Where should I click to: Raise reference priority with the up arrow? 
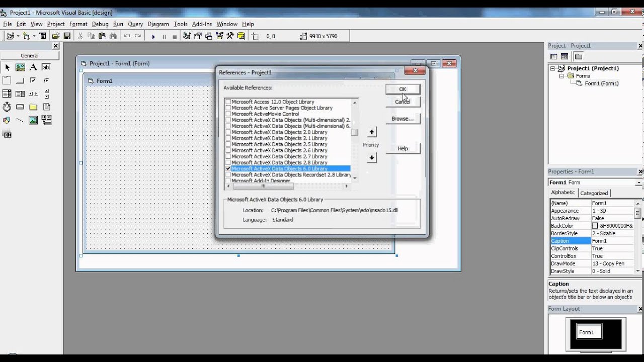click(371, 132)
